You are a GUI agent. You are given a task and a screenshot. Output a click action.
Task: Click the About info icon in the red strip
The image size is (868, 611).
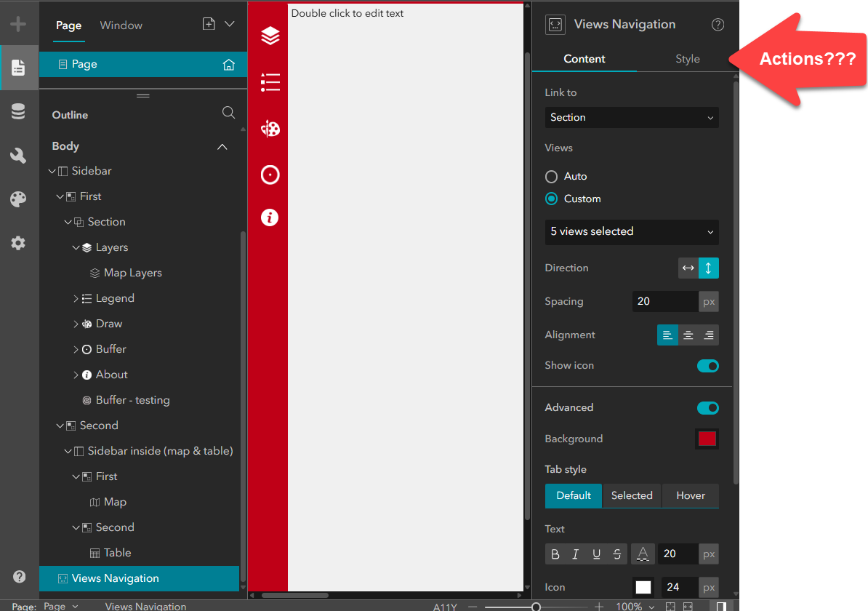click(270, 217)
